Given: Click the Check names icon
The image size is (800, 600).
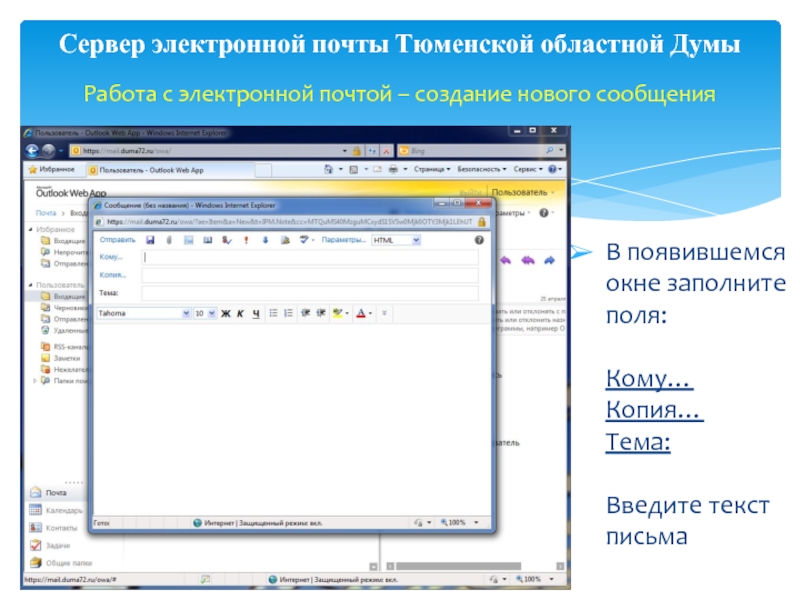Looking at the screenshot, I should click(227, 240).
